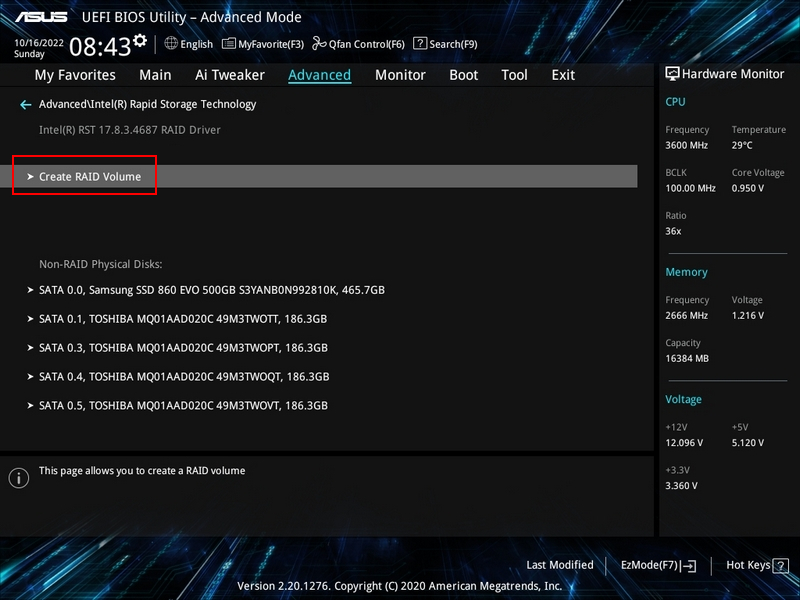800x600 pixels.
Task: Click the Hot Keys question mark icon
Action: click(x=781, y=565)
